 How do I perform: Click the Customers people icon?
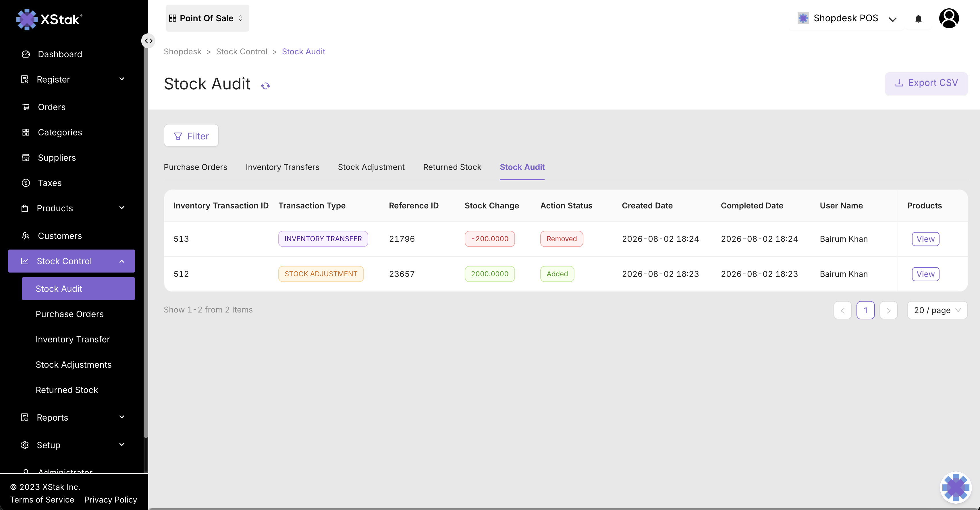click(26, 236)
